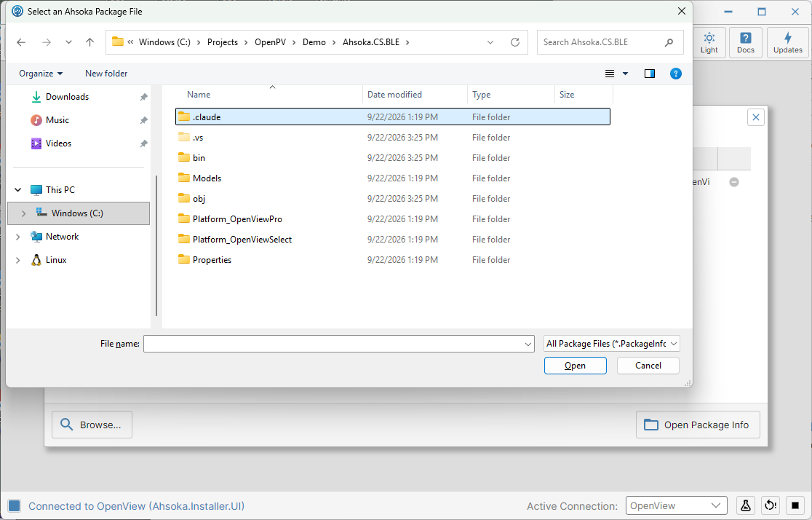The height and width of the screenshot is (520, 812).
Task: Click Search Ahsoka.CS.BLE field
Action: pyautogui.click(x=610, y=42)
